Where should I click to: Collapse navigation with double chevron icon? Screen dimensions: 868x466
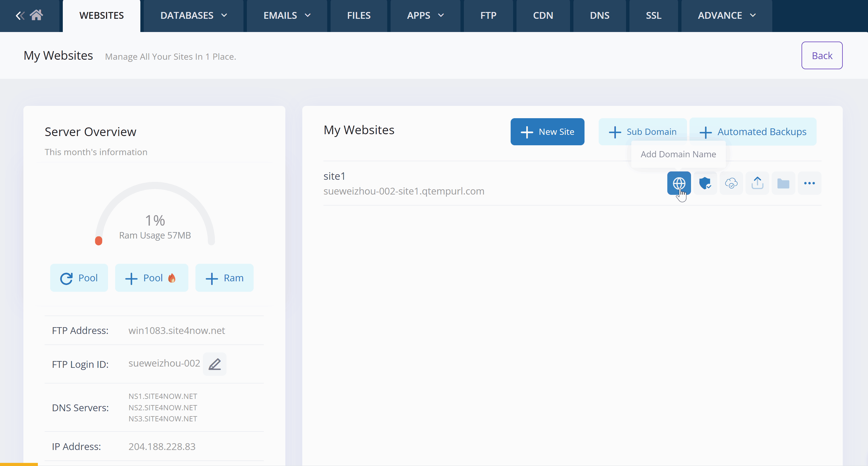coord(20,15)
